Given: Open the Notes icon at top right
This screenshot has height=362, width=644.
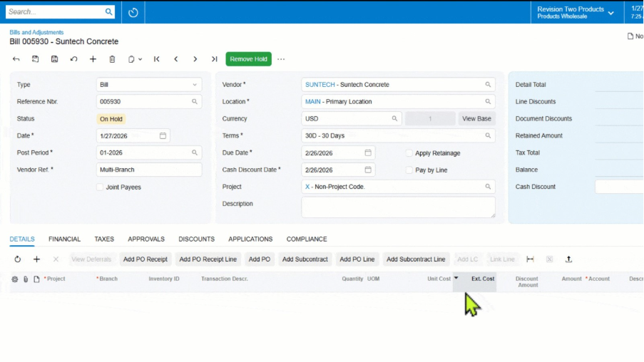Looking at the screenshot, I should pyautogui.click(x=630, y=36).
